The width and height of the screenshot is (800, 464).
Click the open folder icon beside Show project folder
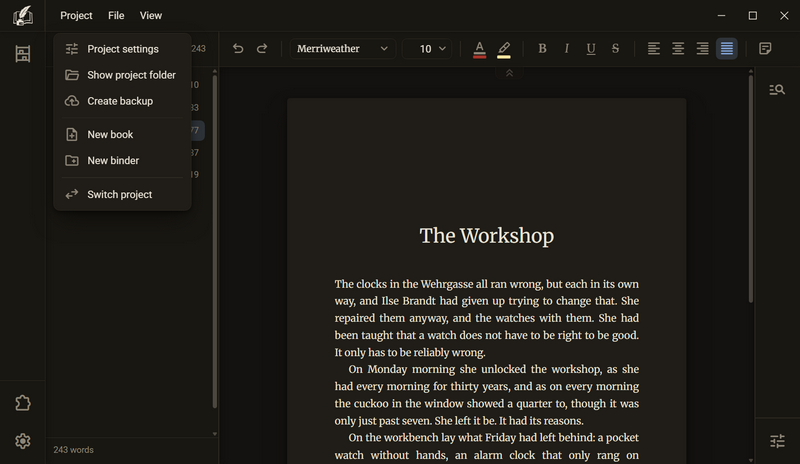point(72,75)
